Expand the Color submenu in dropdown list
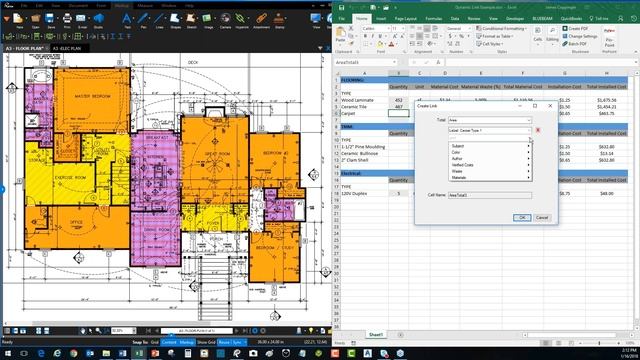This screenshot has height=360, width=640. tap(490, 152)
